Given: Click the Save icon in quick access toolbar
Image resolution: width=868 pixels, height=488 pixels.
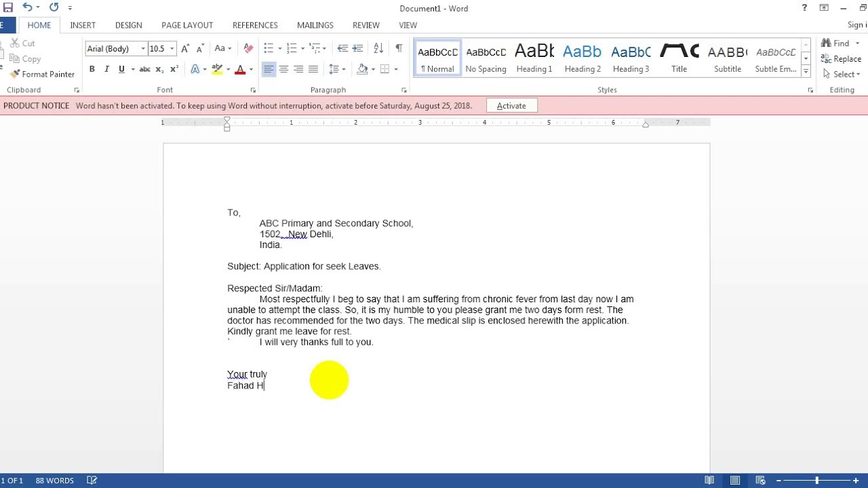Looking at the screenshot, I should point(7,7).
